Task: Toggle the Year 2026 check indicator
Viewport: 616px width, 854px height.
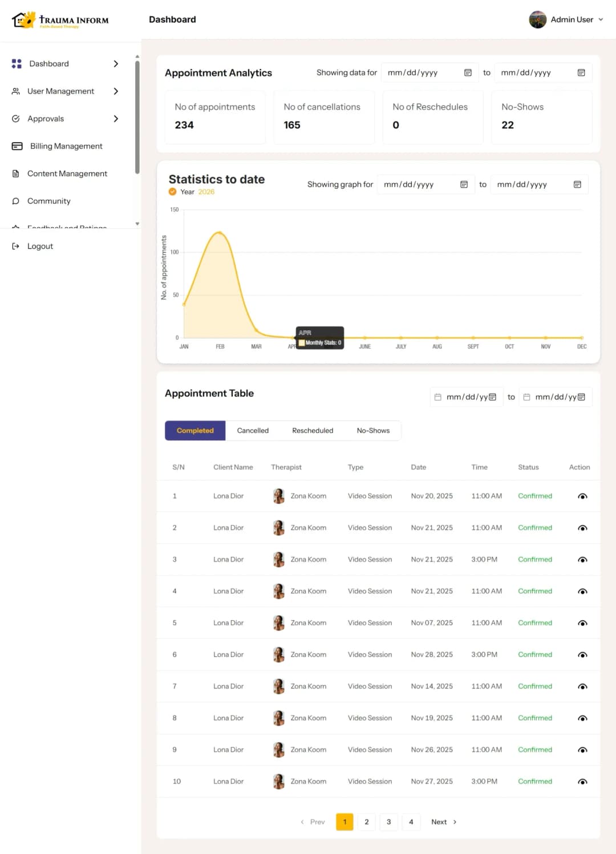Action: pos(172,192)
